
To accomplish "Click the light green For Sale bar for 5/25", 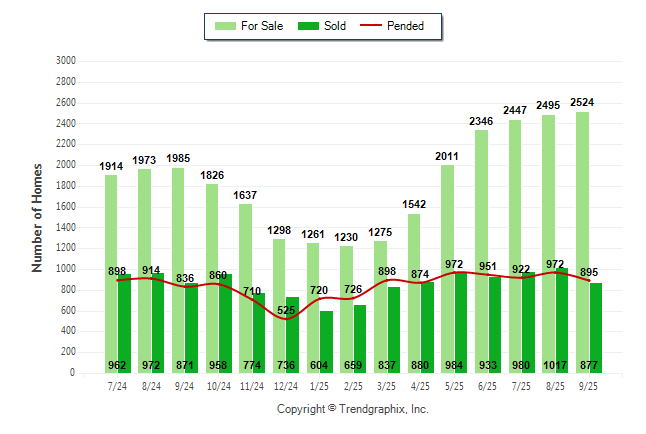I will click(x=447, y=280).
